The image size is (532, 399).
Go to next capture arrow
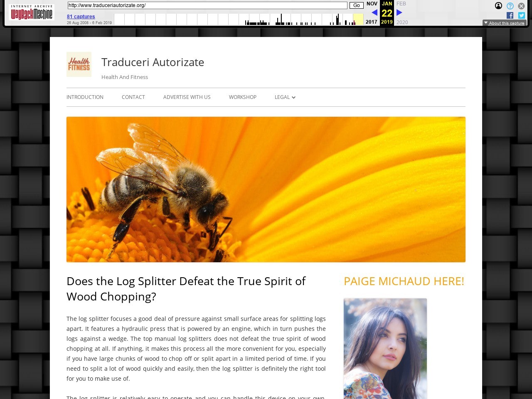point(399,13)
